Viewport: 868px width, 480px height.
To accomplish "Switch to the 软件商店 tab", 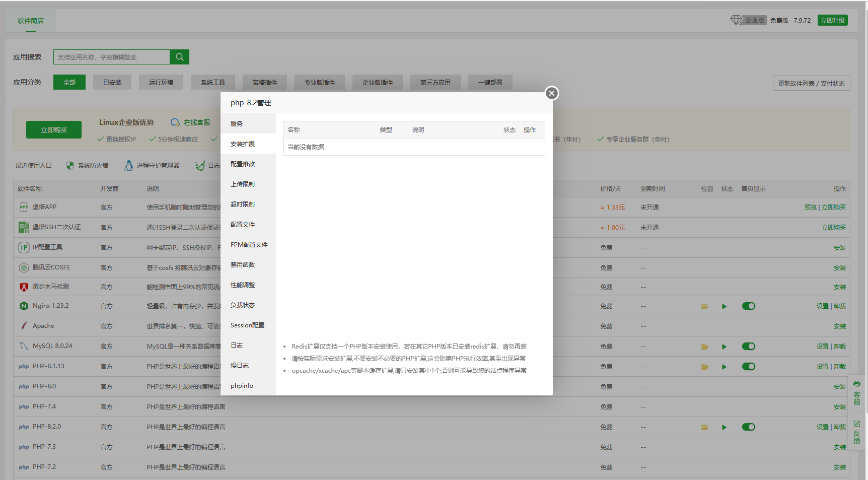I will point(31,21).
